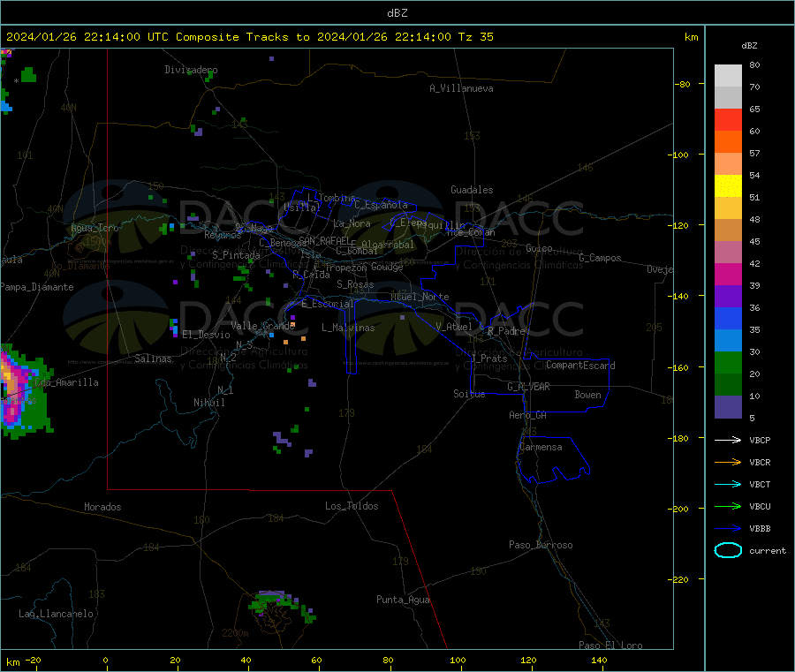Click the 'R_Padre' label
Image resolution: width=795 pixels, height=672 pixels.
point(506,331)
